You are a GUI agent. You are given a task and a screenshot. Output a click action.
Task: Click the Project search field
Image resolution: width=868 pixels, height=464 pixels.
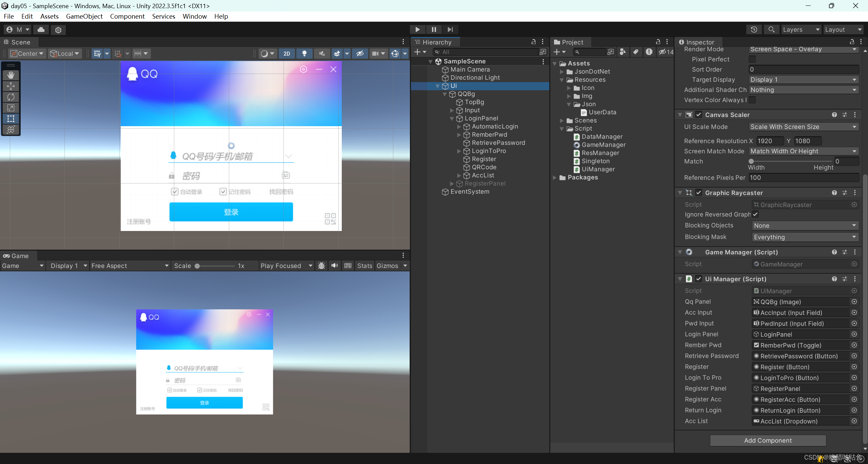pos(590,52)
